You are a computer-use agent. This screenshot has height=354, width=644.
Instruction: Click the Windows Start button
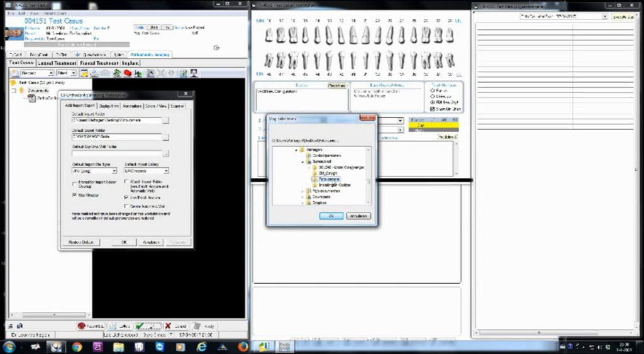pyautogui.click(x=9, y=346)
